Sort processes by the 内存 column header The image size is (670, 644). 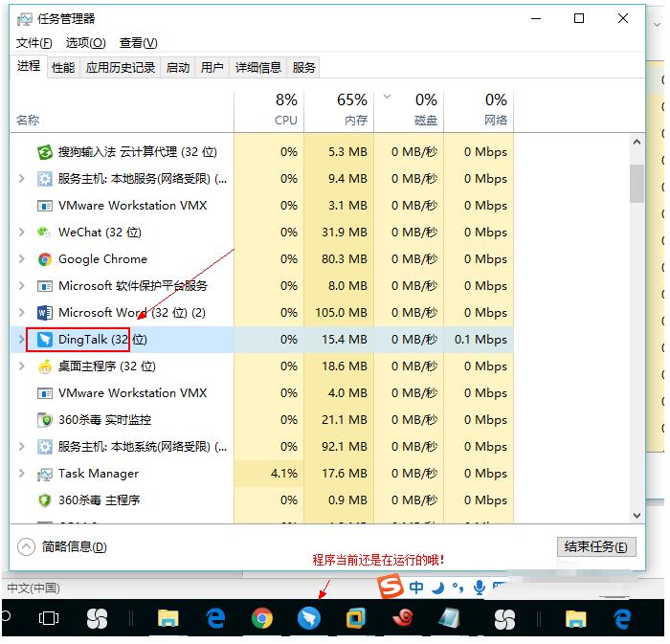point(339,111)
